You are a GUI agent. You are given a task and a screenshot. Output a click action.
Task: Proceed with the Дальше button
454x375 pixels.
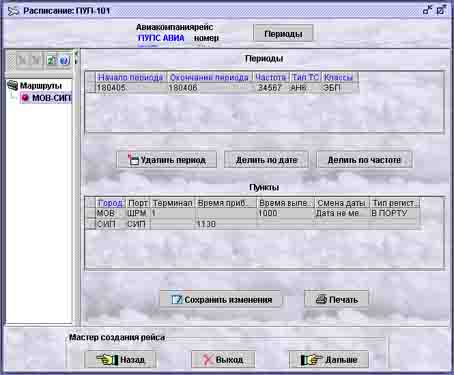[329, 360]
